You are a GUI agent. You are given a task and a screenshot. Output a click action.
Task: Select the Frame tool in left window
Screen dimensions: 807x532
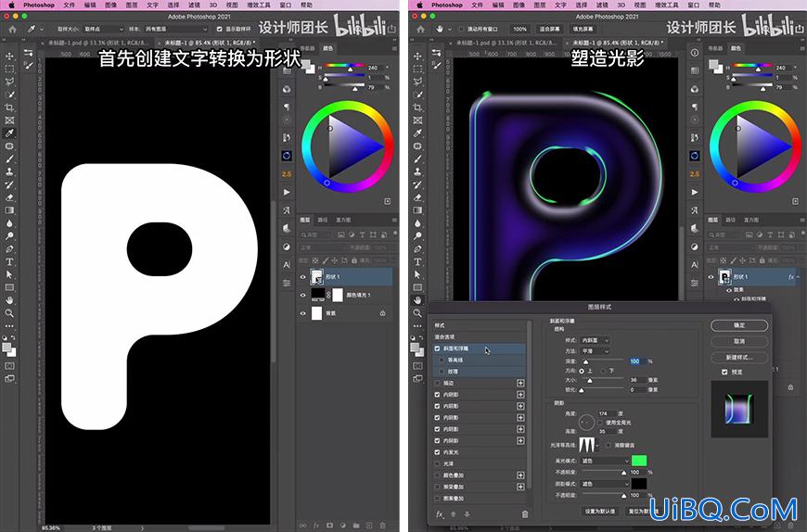[9, 120]
